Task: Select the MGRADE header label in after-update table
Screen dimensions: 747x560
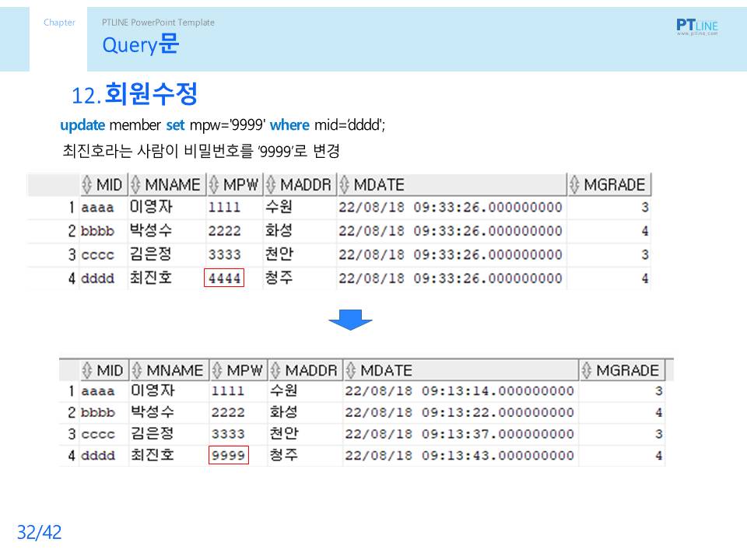Action: 627,370
